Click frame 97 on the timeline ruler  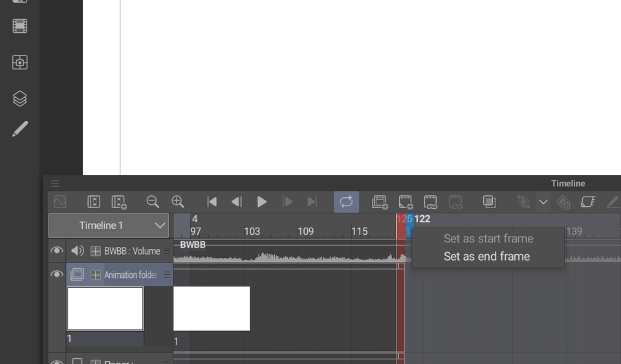click(195, 231)
